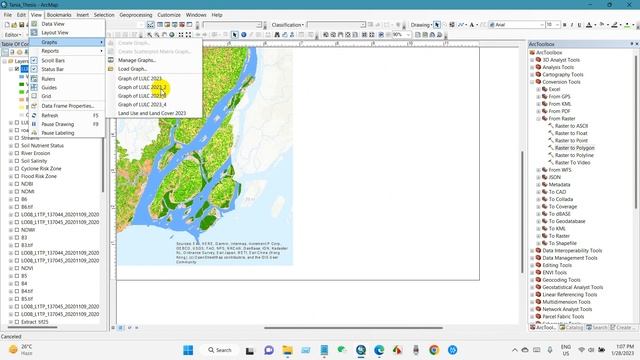The image size is (640, 360).
Task: Refresh the view via menu
Action: coord(50,116)
